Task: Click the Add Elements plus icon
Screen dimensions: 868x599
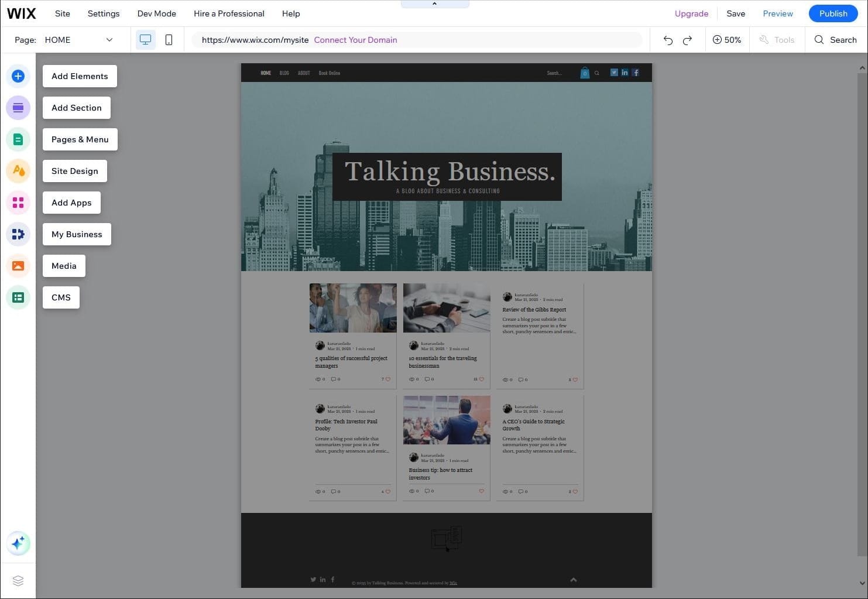Action: coord(18,76)
